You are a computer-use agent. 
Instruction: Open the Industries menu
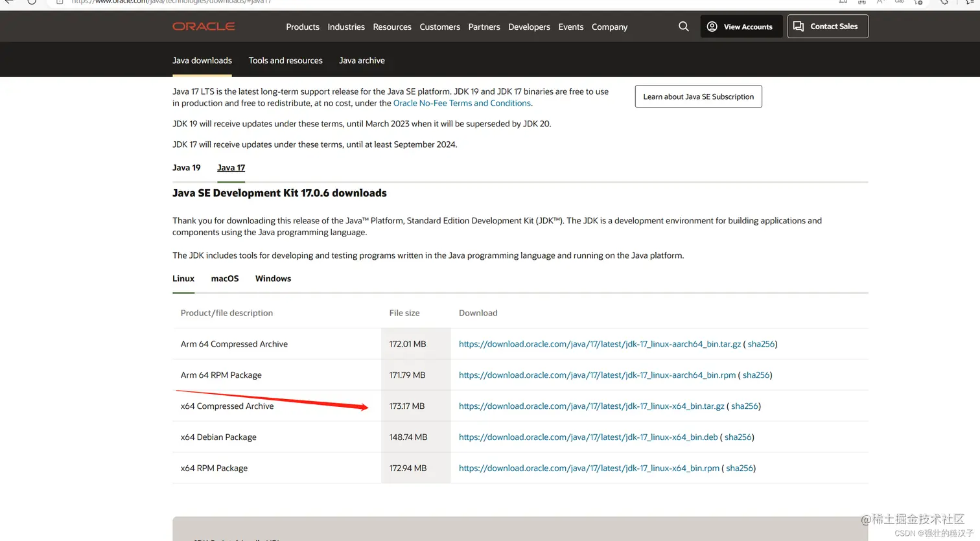[346, 27]
